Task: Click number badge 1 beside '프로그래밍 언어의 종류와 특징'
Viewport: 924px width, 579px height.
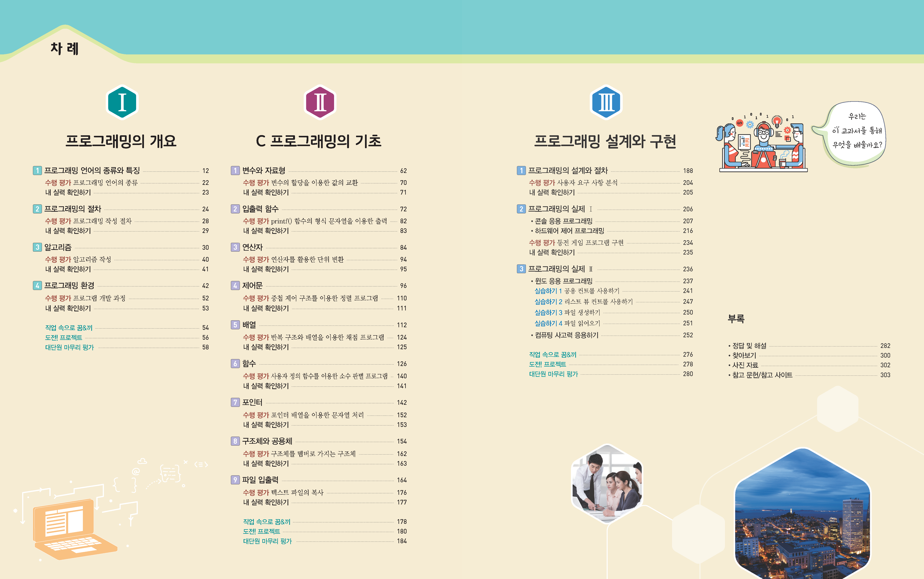Action: pyautogui.click(x=37, y=170)
